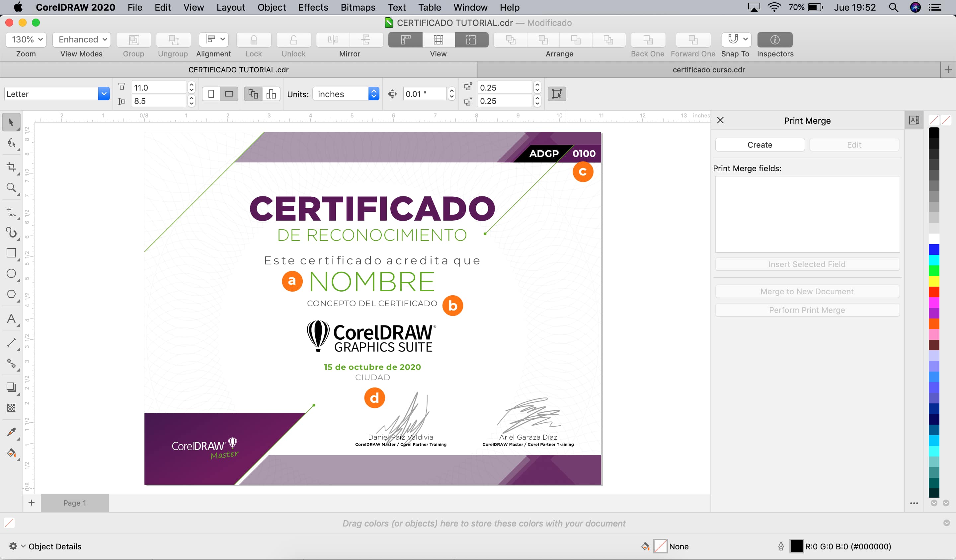Select the Parallel Dimension line tool
This screenshot has height=560, width=956.
point(11,342)
